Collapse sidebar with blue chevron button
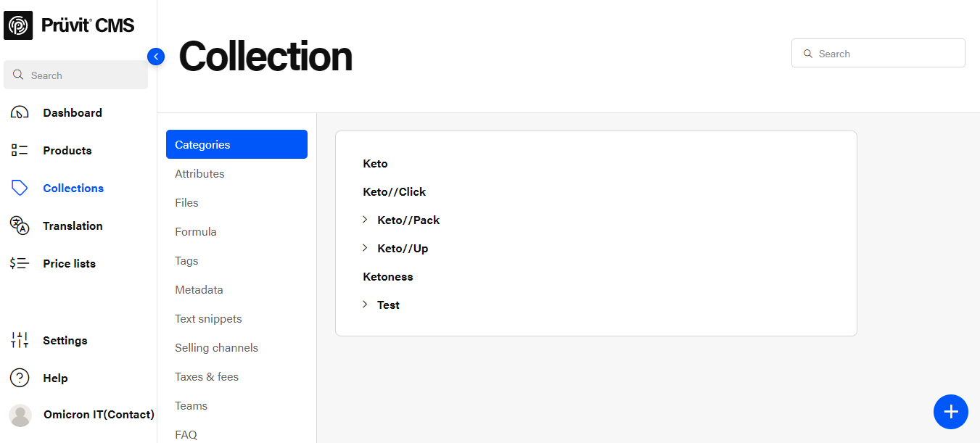The image size is (980, 443). click(156, 57)
